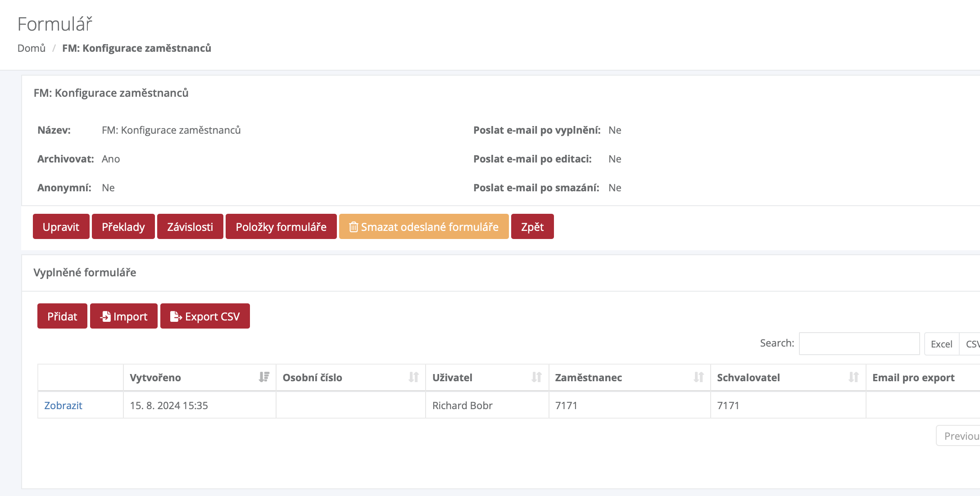This screenshot has width=980, height=496.
Task: Open the Překlady section
Action: pyautogui.click(x=123, y=226)
